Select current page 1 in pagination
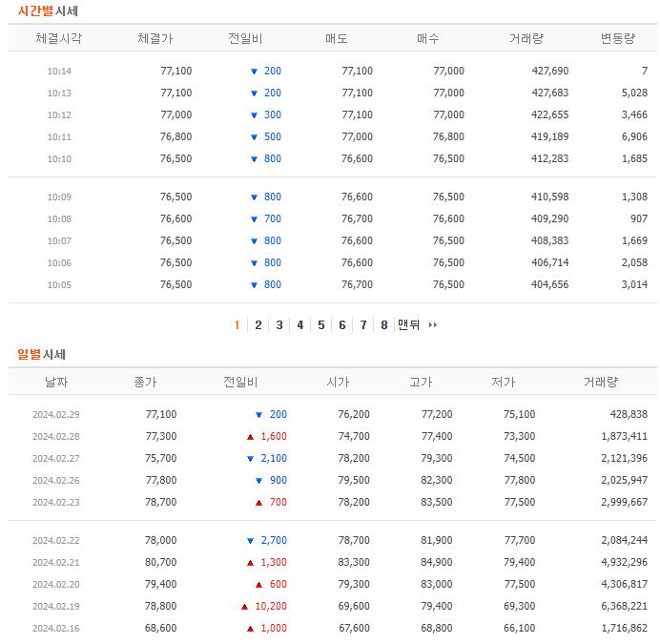This screenshot has width=660, height=644. [x=237, y=325]
